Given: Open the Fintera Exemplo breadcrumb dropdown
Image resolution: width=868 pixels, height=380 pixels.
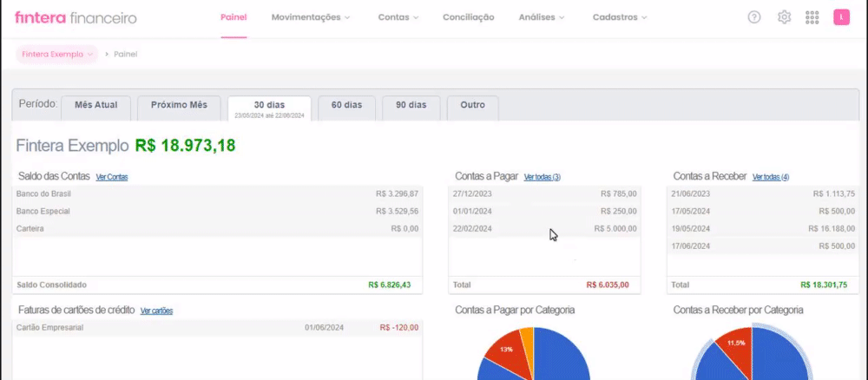Looking at the screenshot, I should click(x=57, y=54).
